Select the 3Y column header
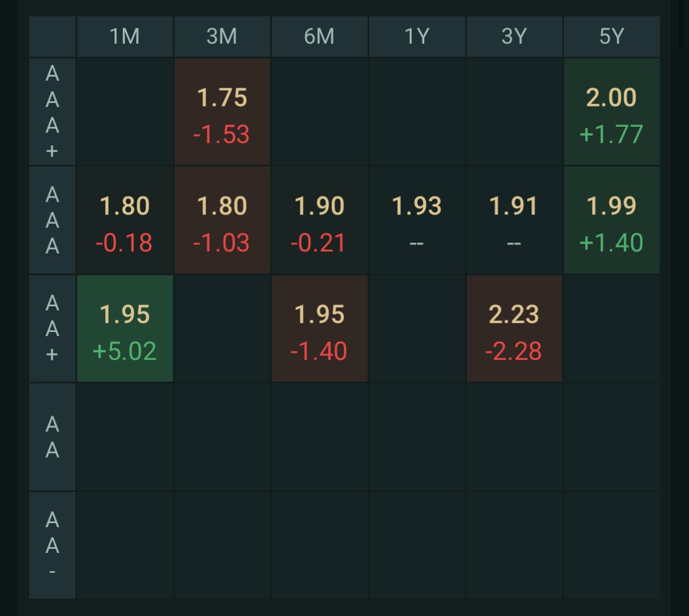Screen dimensions: 689x616 [514, 36]
